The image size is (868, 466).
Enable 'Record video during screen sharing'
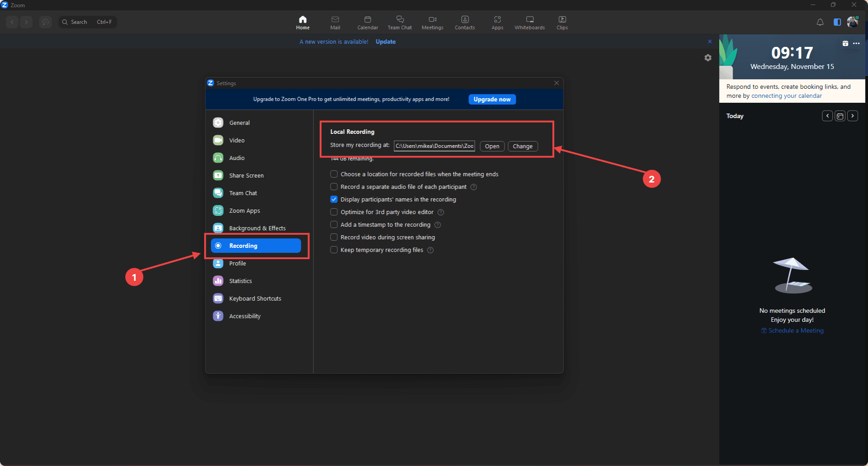pyautogui.click(x=334, y=237)
